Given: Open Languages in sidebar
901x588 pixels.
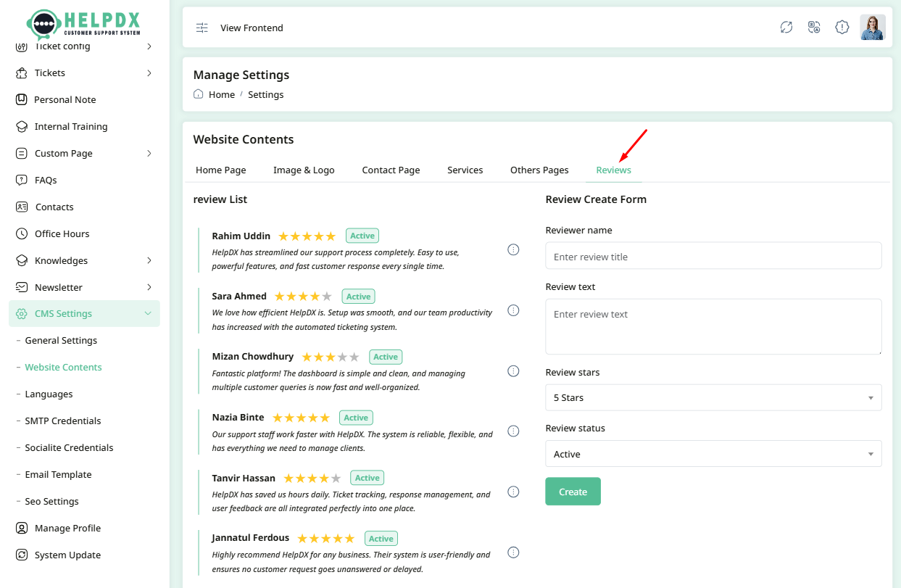Looking at the screenshot, I should click(x=49, y=394).
